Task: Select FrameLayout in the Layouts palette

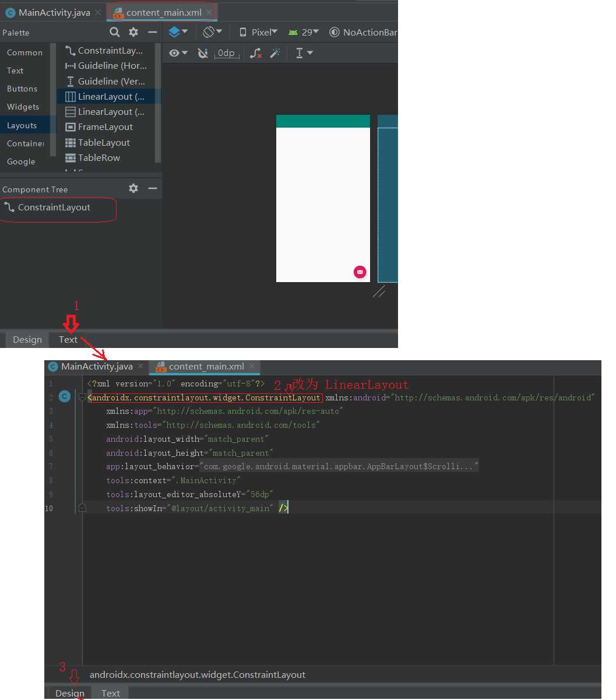Action: point(104,126)
